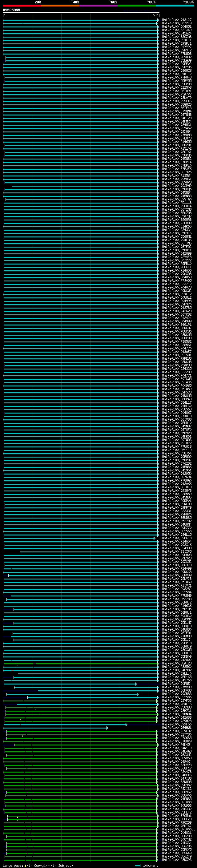
Task: Select the UniRef100_B4N1T9 label
Action: (177, 748)
